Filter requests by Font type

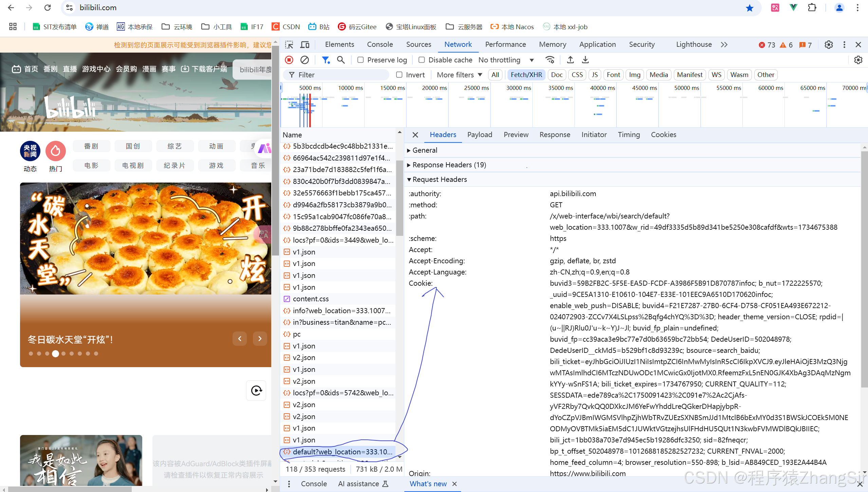click(613, 75)
